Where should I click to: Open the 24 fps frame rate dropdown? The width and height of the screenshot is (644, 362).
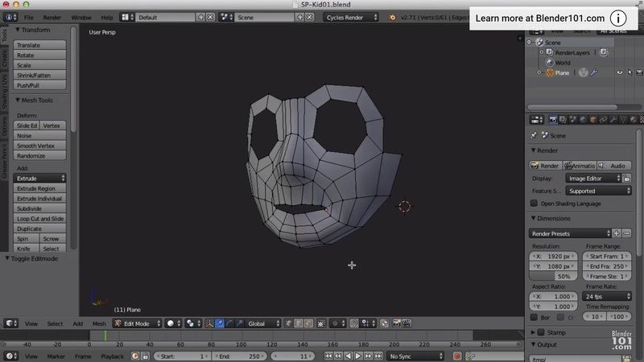tap(607, 296)
